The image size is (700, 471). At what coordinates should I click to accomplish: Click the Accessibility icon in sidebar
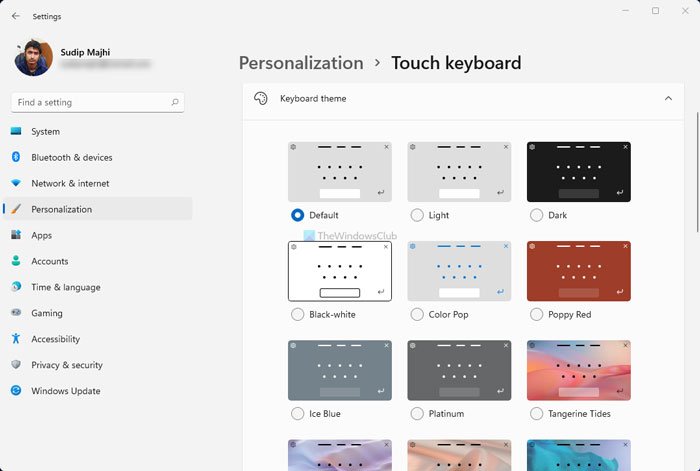pos(16,339)
